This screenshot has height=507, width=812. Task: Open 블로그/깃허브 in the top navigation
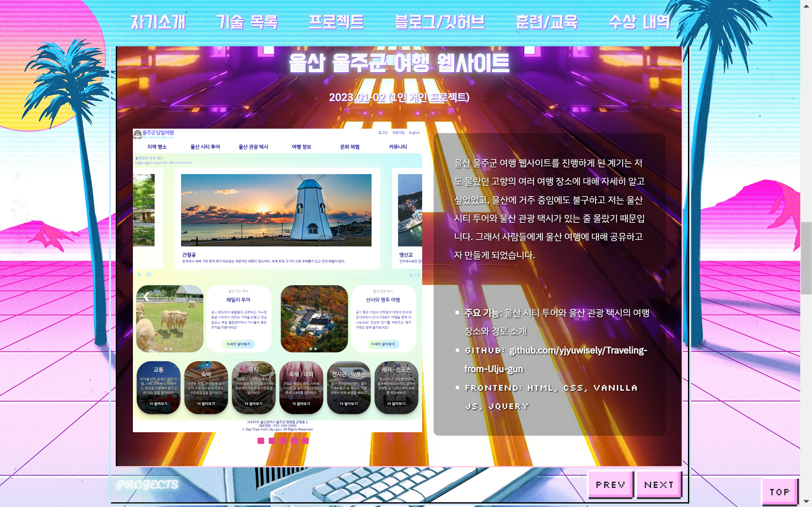(x=440, y=22)
